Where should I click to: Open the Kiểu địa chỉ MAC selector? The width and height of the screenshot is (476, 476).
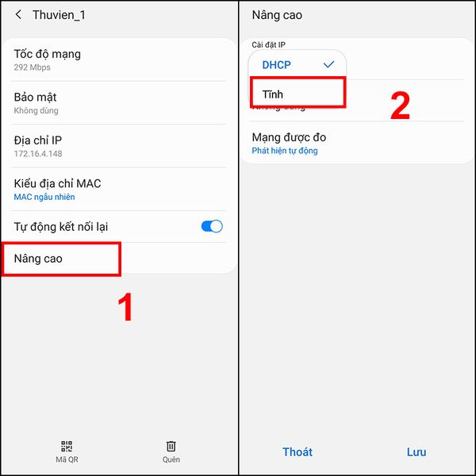tap(119, 190)
